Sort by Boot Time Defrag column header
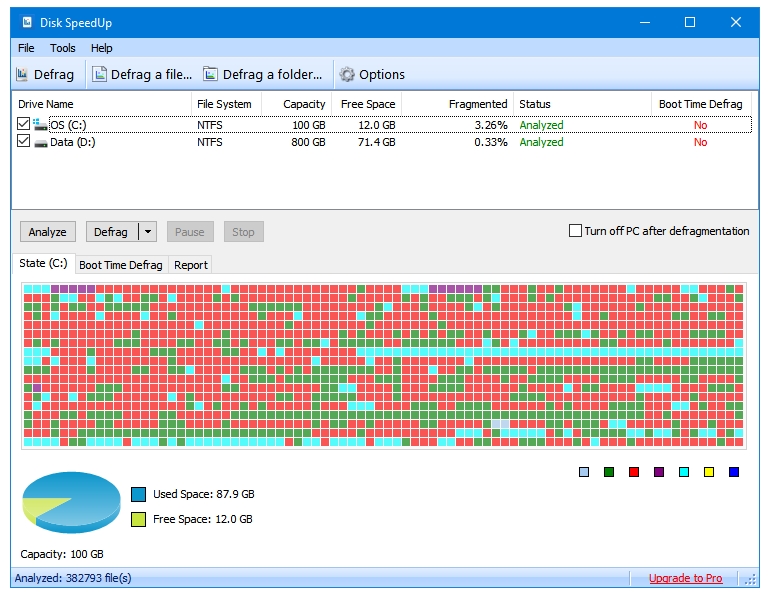 [x=701, y=104]
